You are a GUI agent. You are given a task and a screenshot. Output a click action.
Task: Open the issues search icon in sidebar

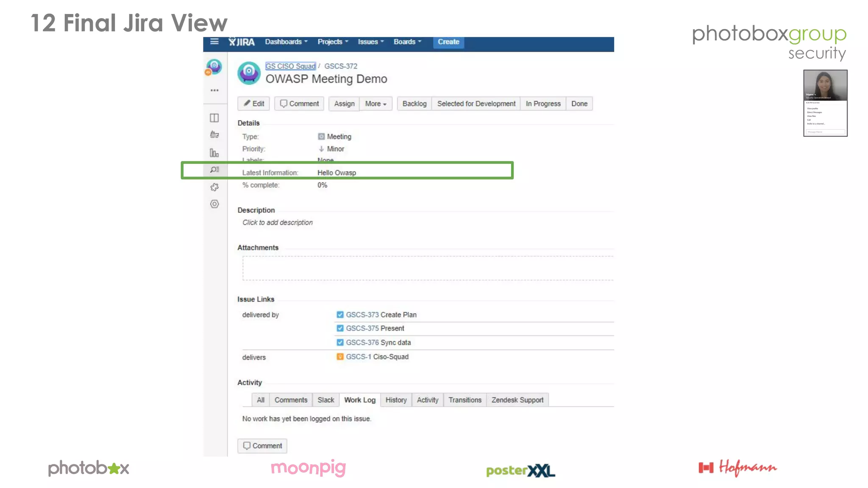[214, 169]
